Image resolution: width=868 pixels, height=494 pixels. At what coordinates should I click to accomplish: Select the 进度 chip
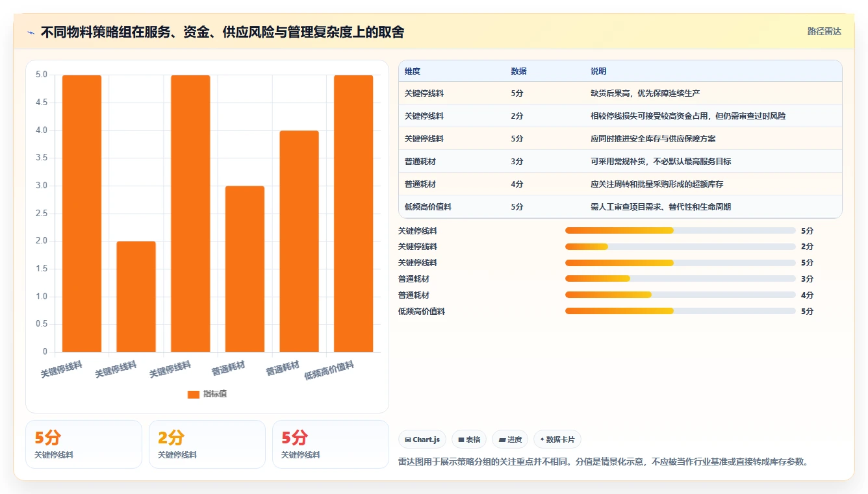click(510, 439)
